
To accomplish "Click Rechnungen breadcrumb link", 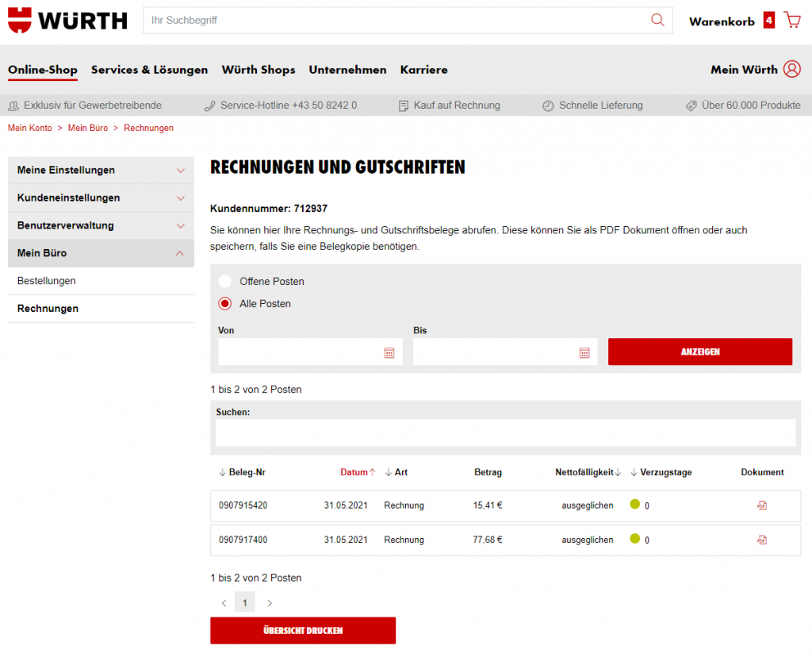I will coord(148,128).
